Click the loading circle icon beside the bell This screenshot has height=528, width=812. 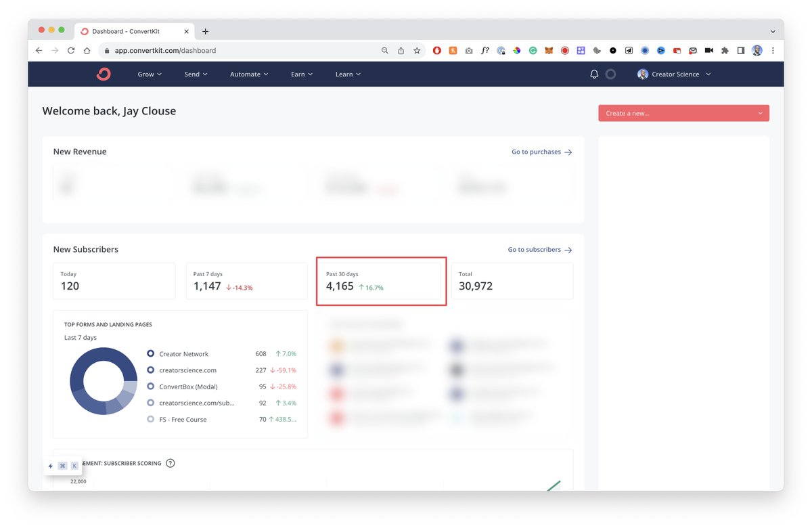tap(610, 74)
